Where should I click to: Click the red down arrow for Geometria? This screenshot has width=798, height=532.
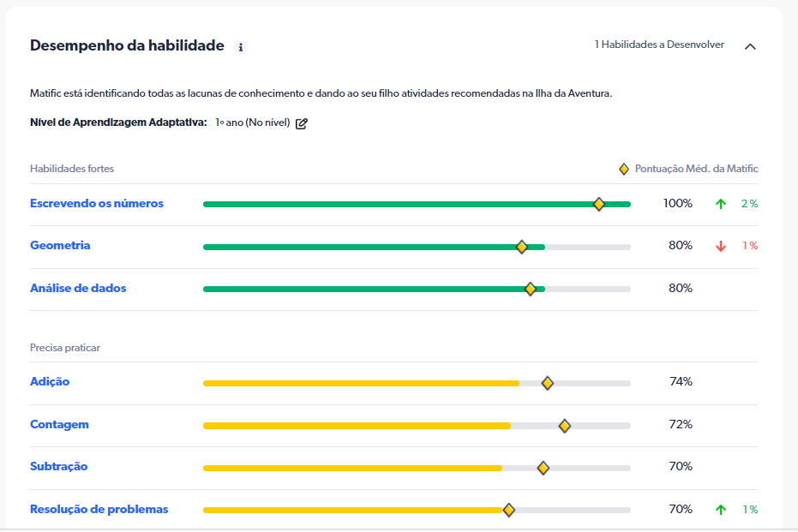point(721,246)
